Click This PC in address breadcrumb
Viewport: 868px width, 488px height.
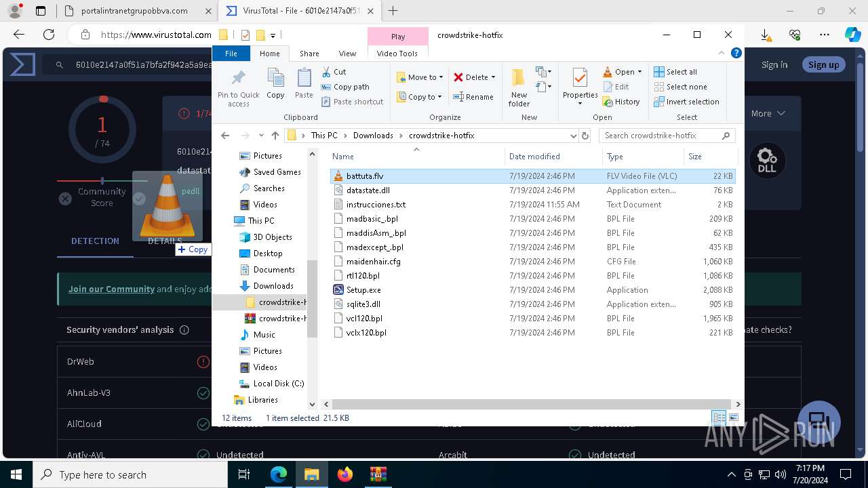(324, 136)
